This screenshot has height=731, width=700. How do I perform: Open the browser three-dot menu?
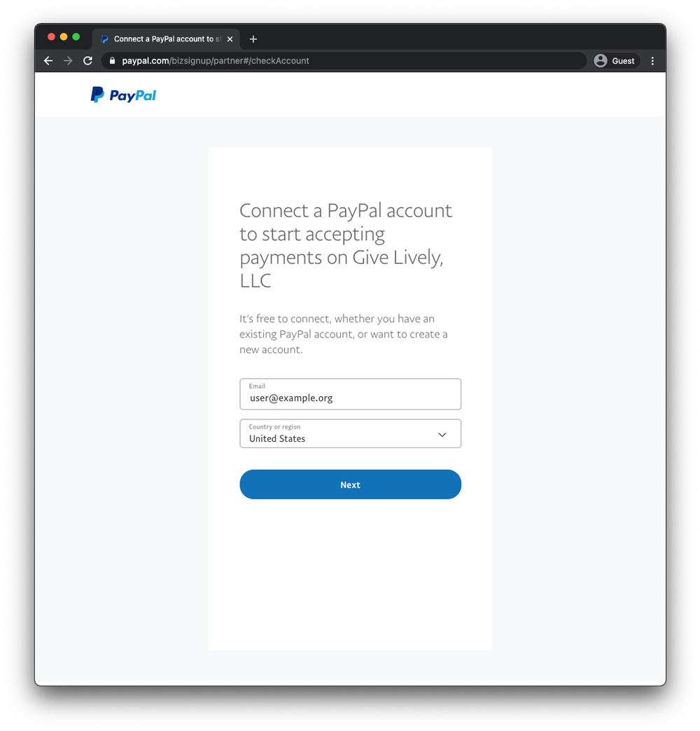(652, 61)
